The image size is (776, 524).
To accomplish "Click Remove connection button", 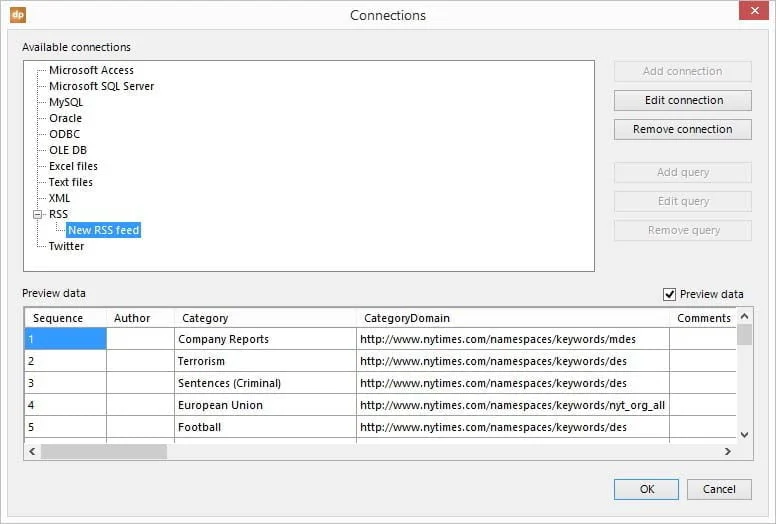I will click(x=682, y=129).
